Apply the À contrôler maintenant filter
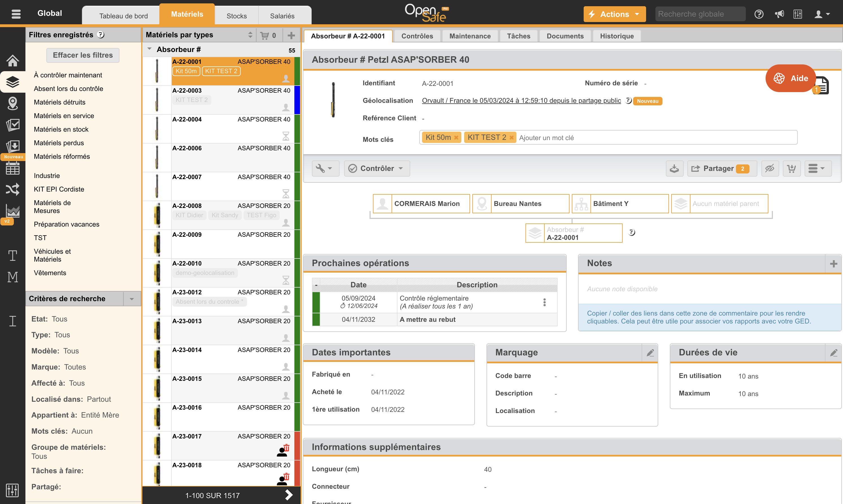Screen dimensions: 843x504 point(68,75)
